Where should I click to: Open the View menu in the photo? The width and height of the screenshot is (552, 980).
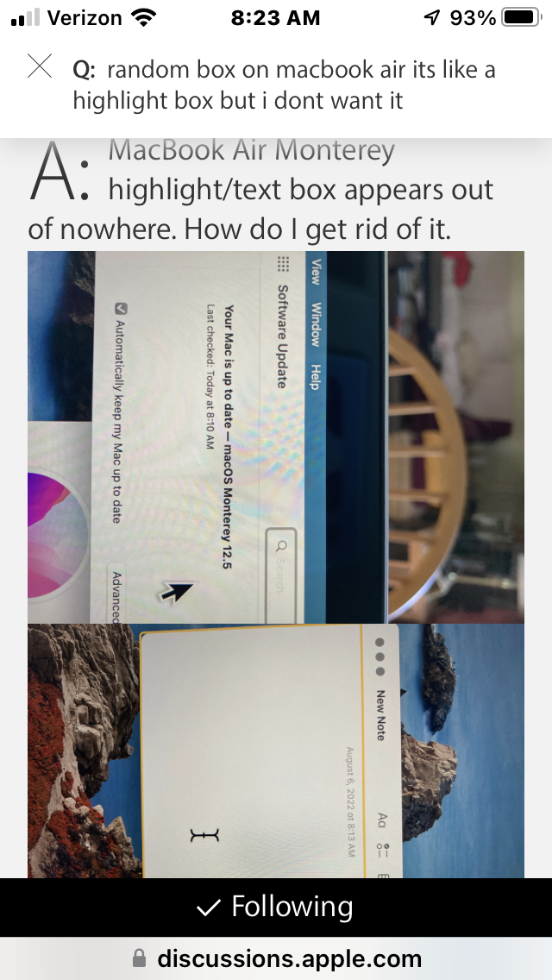coord(316,271)
